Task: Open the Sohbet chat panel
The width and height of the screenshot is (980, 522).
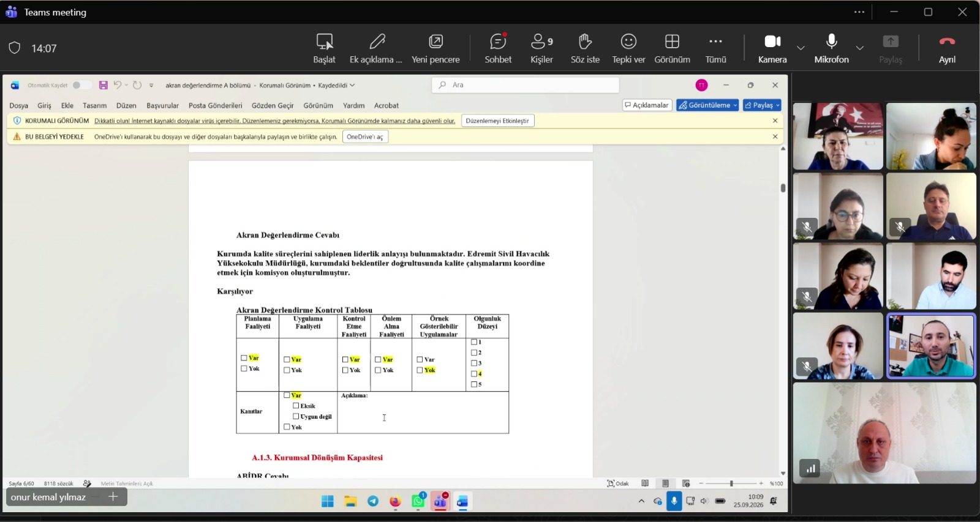Action: (498, 48)
